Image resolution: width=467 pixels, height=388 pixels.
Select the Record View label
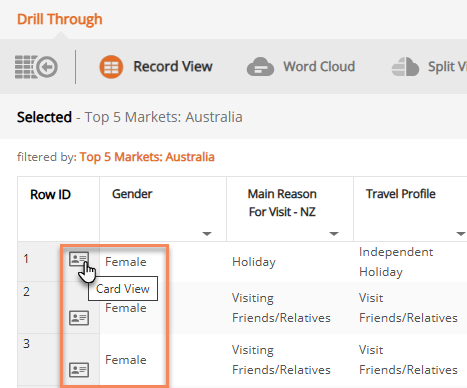tap(173, 67)
